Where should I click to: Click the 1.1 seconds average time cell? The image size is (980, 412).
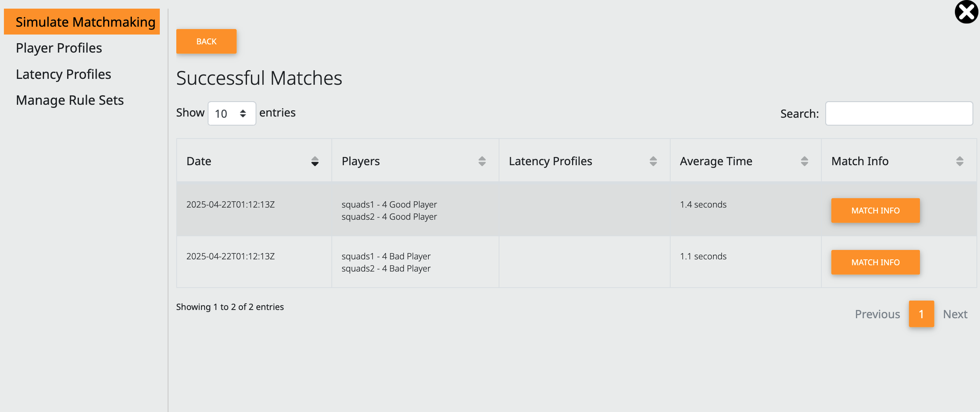tap(703, 256)
